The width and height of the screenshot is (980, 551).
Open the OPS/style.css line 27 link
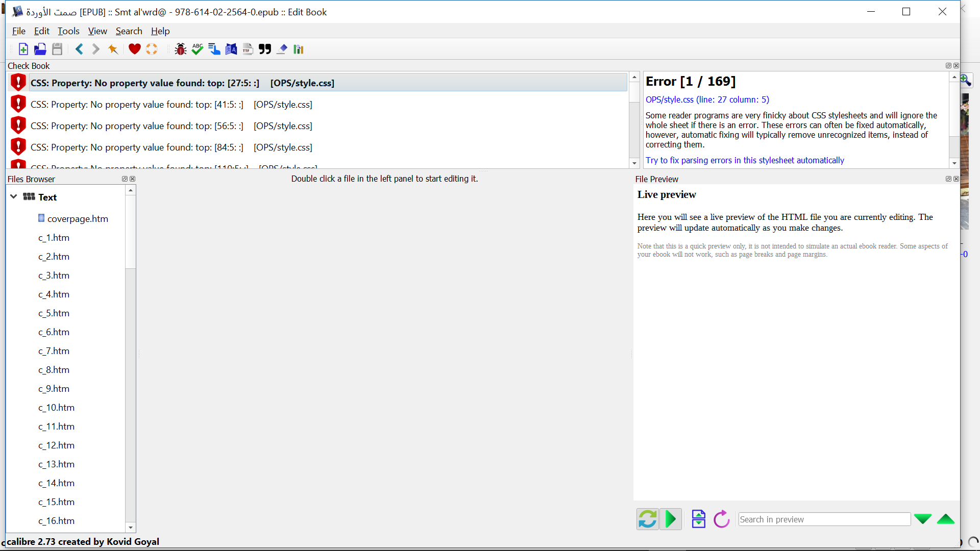(707, 99)
